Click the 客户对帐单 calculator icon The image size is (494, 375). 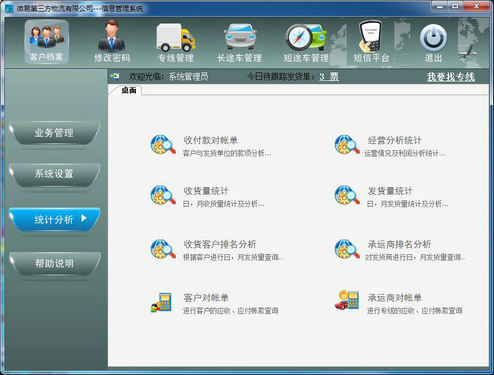161,302
